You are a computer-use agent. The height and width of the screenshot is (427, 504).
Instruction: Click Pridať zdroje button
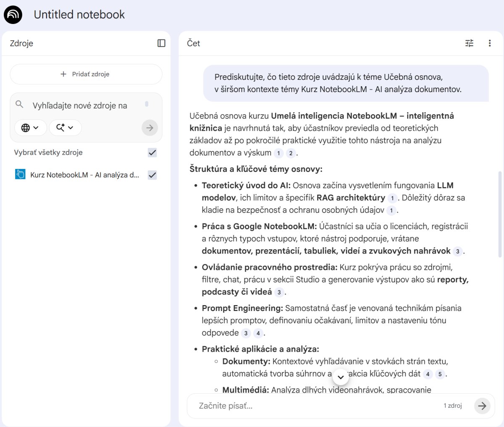click(86, 74)
